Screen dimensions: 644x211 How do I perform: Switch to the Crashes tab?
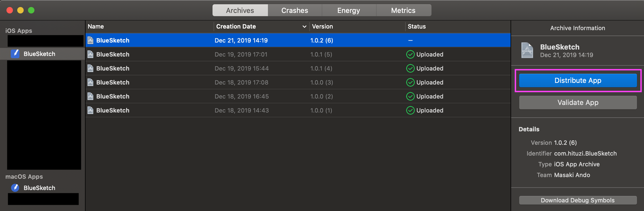click(295, 10)
